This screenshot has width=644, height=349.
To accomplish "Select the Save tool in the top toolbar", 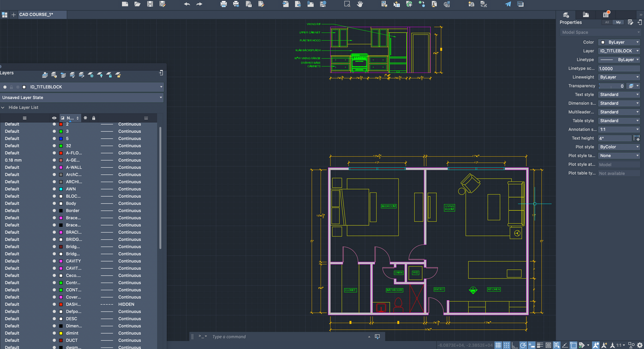I will pyautogui.click(x=150, y=4).
